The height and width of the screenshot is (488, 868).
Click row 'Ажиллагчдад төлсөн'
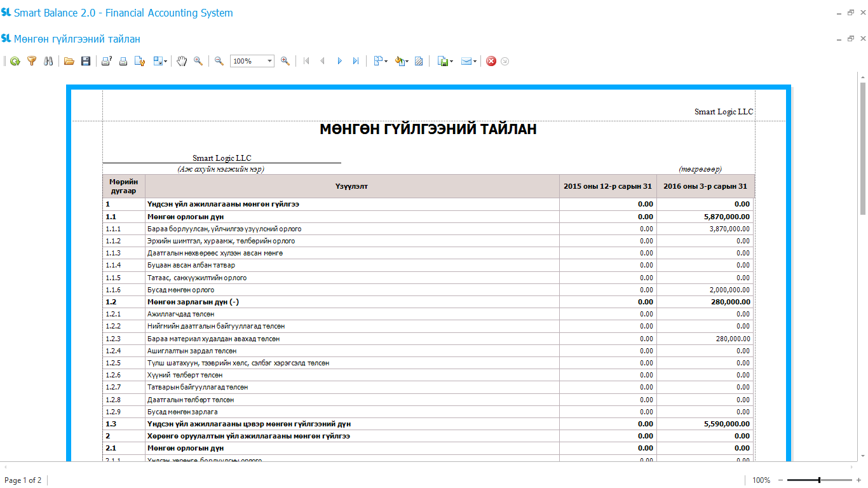428,314
